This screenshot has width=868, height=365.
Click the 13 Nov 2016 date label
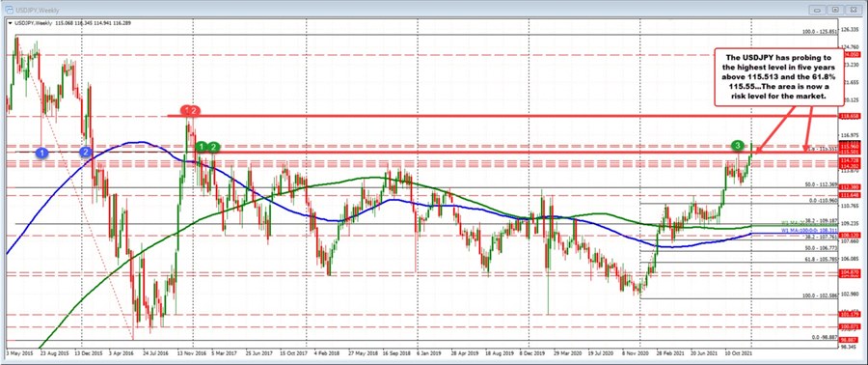click(192, 351)
